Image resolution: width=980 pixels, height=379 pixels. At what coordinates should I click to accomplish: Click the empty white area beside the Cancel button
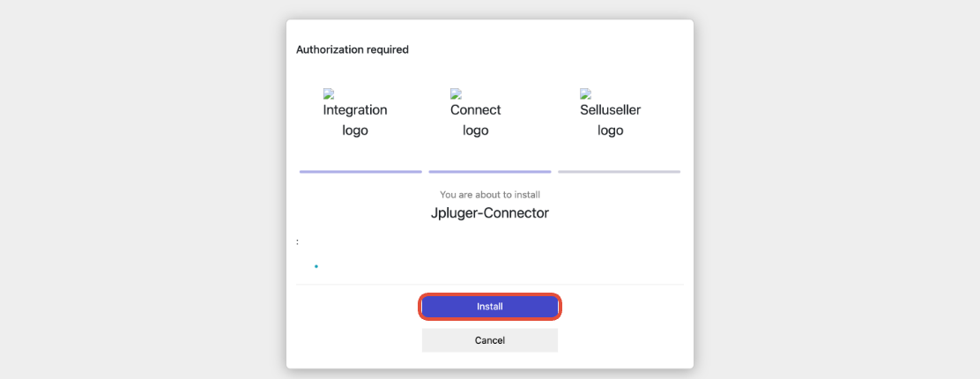tap(625, 340)
